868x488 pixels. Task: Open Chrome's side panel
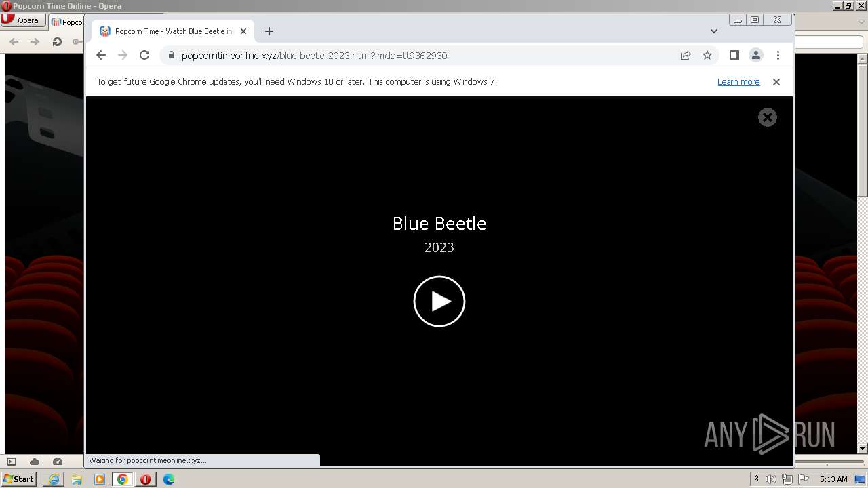click(x=734, y=55)
